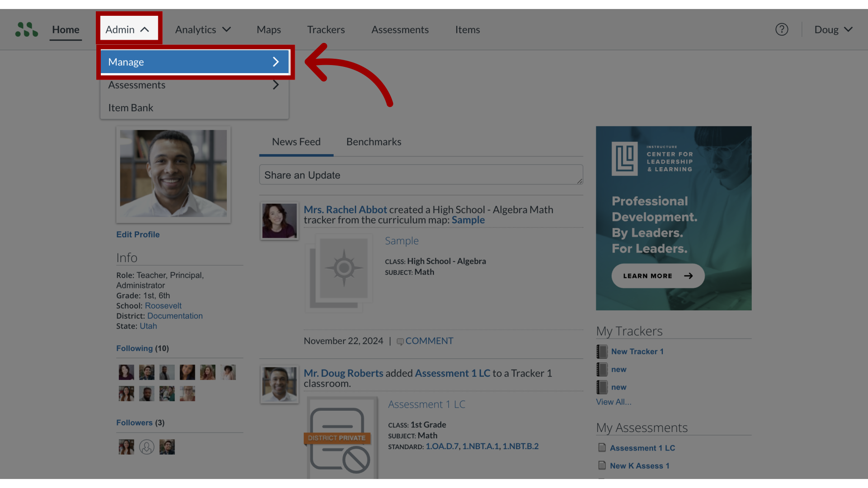Screen dimensions: 868x488
Task: Open the Documentation district link
Action: [x=175, y=316]
